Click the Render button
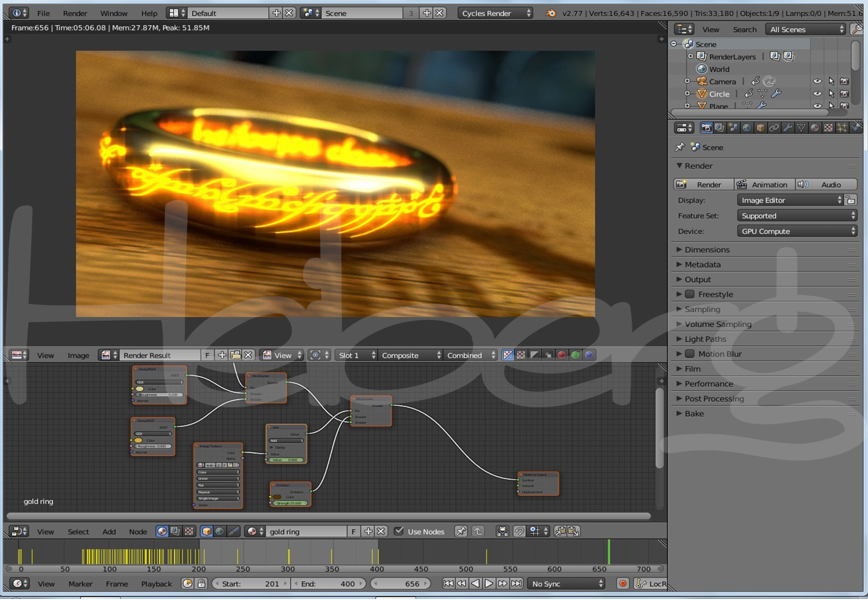This screenshot has width=868, height=600. click(704, 184)
